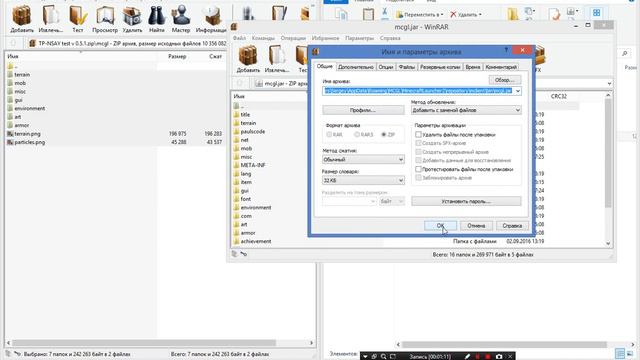This screenshot has height=360, width=640.
Task: Open archive name history dropdown arrow
Action: (518, 91)
